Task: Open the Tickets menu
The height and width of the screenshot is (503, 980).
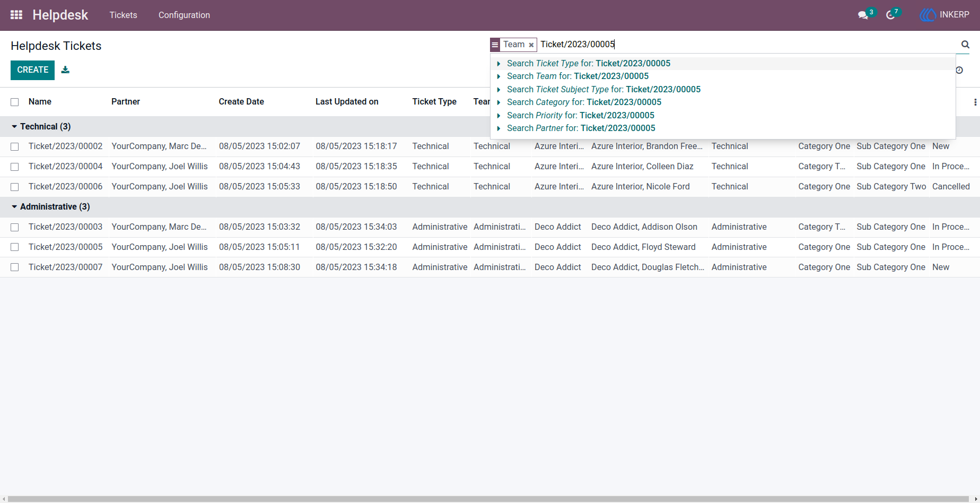Action: [123, 15]
